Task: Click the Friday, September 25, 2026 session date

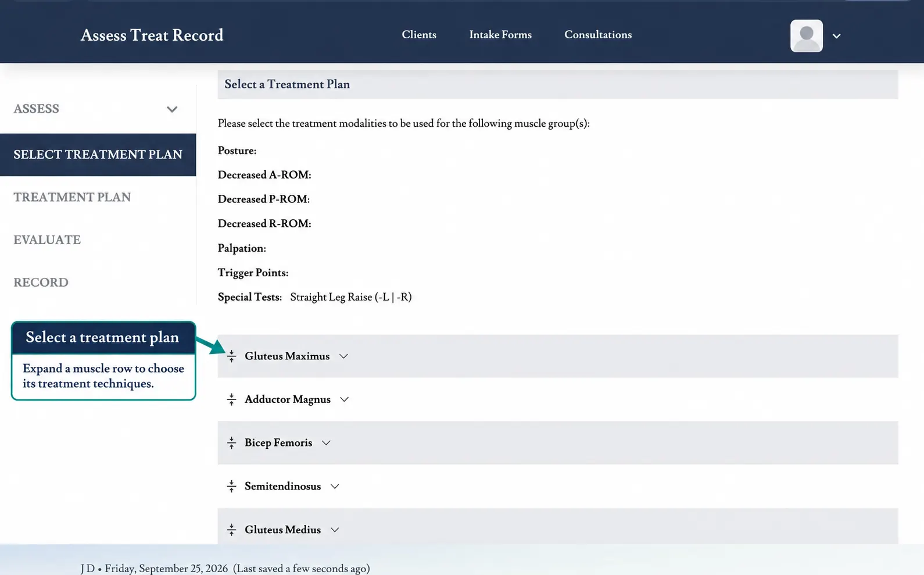Action: point(166,569)
